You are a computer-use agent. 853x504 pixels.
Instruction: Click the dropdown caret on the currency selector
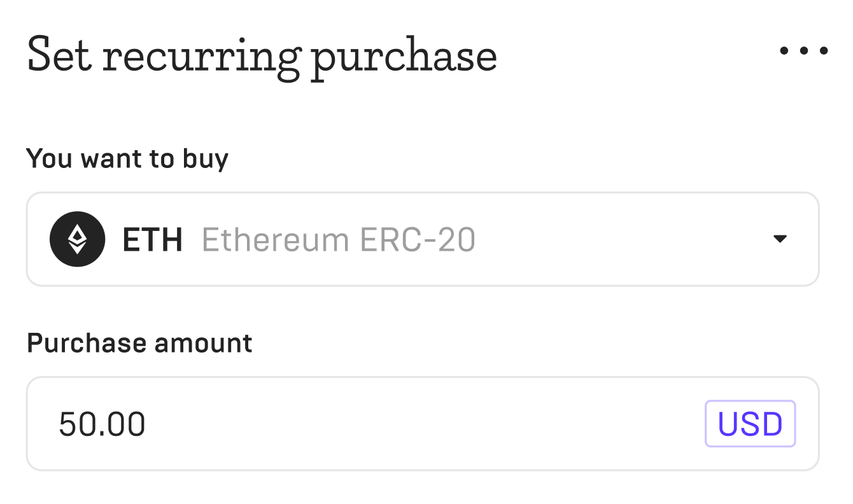pyautogui.click(x=780, y=239)
